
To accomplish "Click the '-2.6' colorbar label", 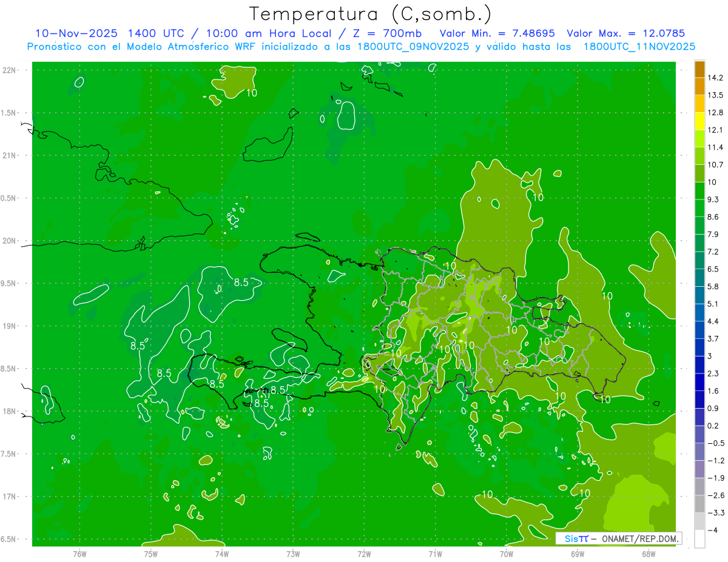I will (715, 495).
